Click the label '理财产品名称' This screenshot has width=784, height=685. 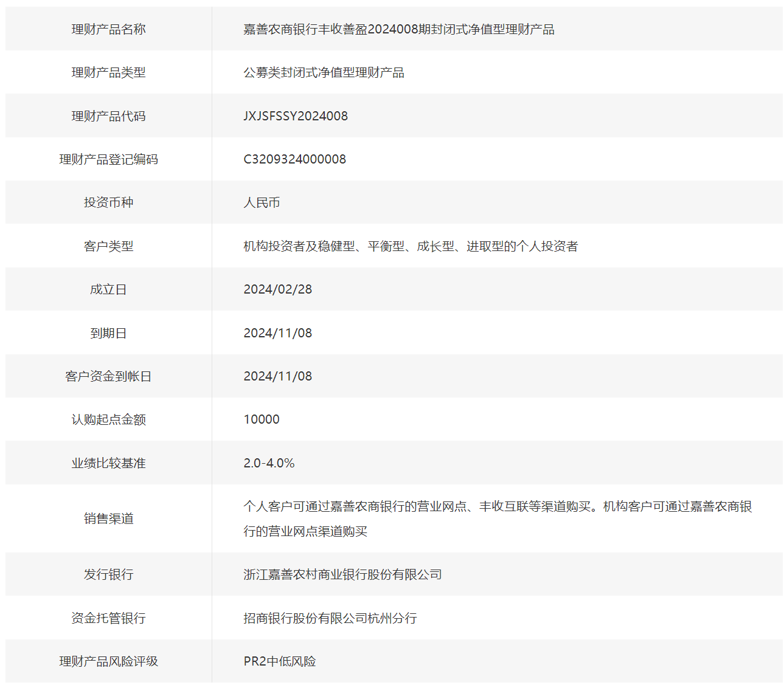coord(108,29)
